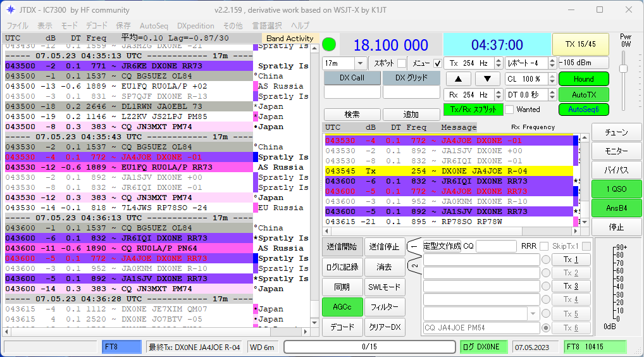This screenshot has height=357, width=644.
Task: Click the 送信停止 button
Action: [x=385, y=246]
